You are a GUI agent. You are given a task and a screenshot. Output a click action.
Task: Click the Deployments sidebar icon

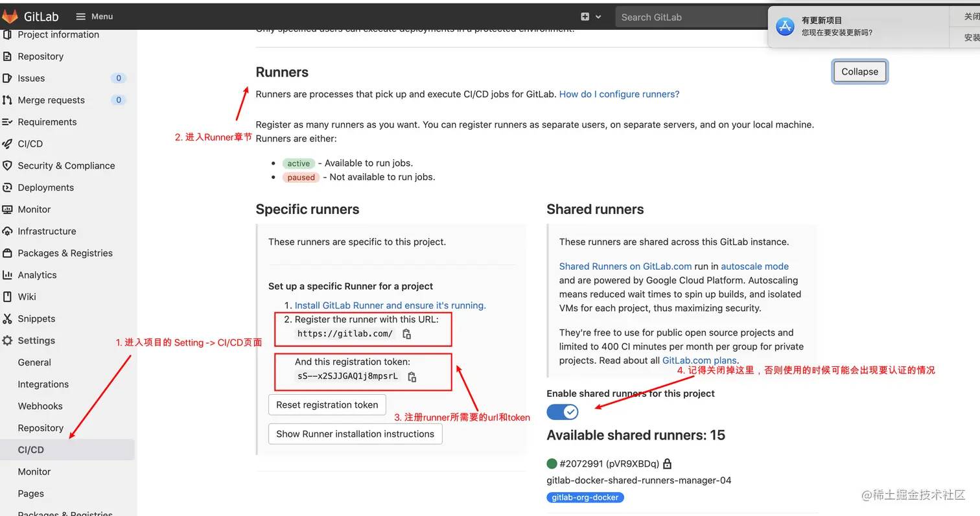pos(7,187)
